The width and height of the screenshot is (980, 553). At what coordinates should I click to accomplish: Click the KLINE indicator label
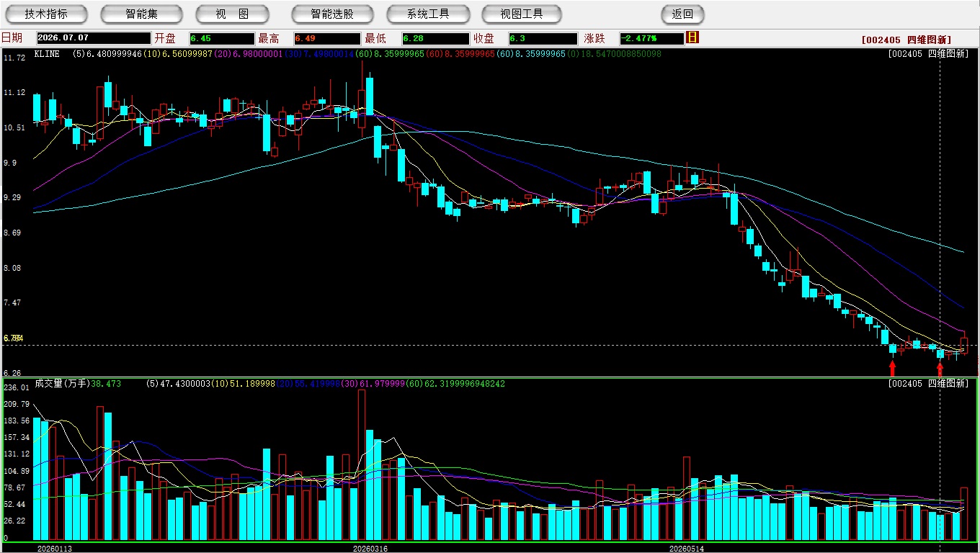(47, 54)
